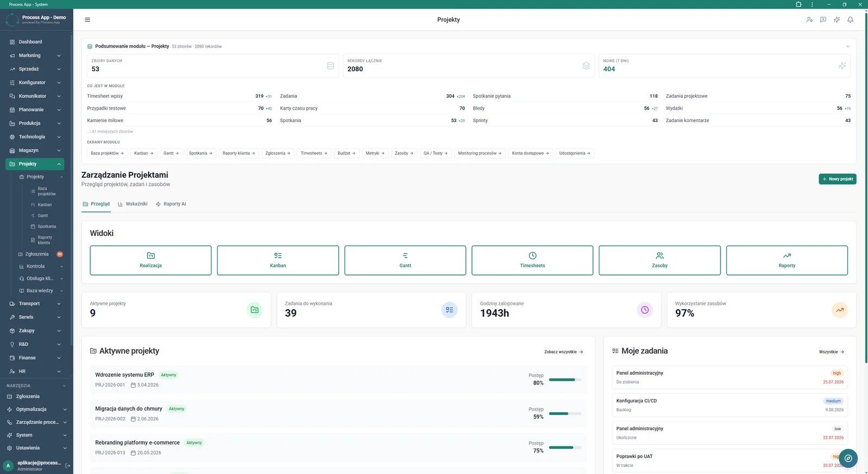Open Zgłoszenia with badge in sidebar
Viewport: 868px width, 474px height.
[41, 254]
